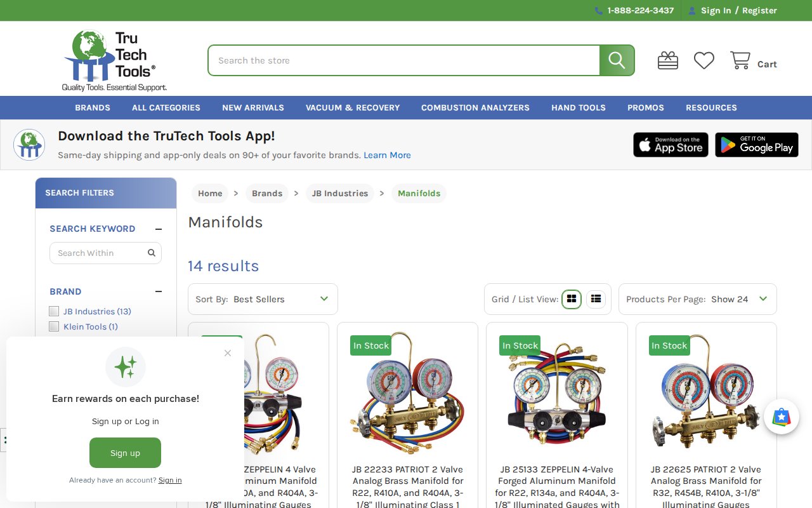Collapse the Brand filter section
Screen dimensions: 812x508
coord(159,291)
